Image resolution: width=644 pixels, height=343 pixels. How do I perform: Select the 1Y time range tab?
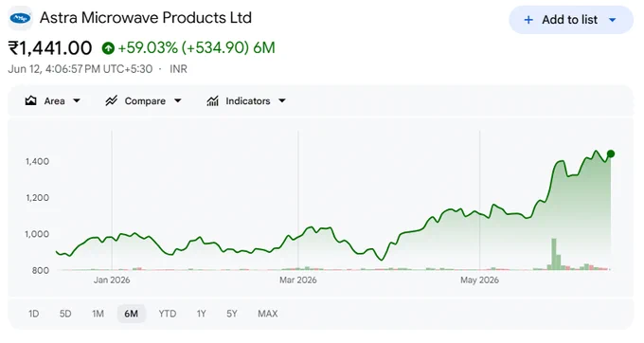click(x=201, y=314)
